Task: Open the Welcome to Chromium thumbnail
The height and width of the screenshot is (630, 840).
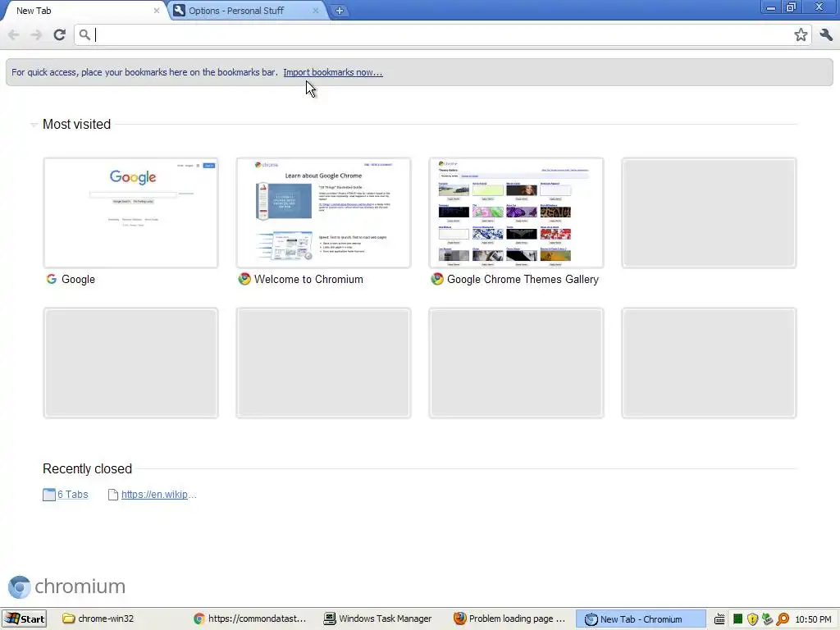Action: [323, 212]
